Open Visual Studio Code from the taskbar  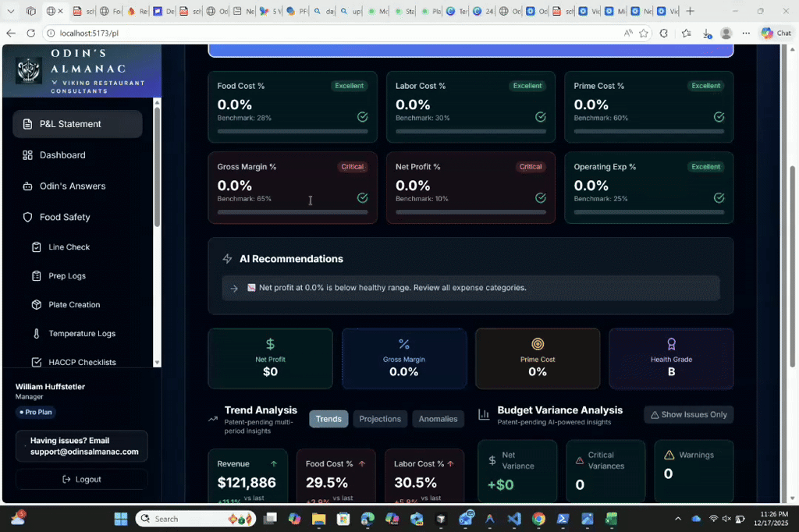pos(514,519)
